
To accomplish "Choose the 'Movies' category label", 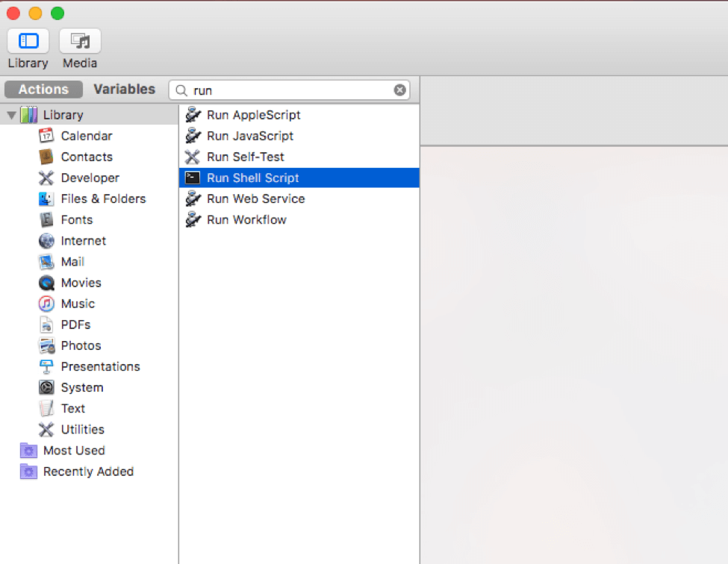I will click(x=81, y=283).
